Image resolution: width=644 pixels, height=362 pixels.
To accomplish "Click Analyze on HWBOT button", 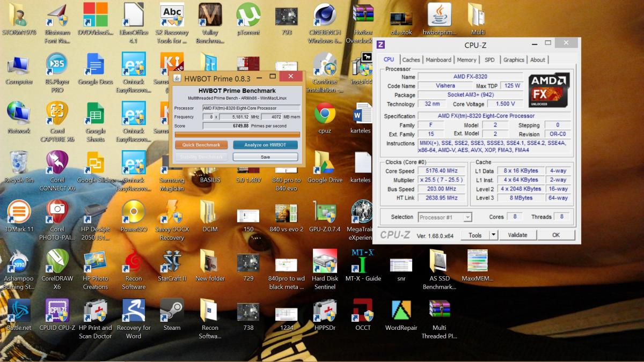I will (265, 145).
